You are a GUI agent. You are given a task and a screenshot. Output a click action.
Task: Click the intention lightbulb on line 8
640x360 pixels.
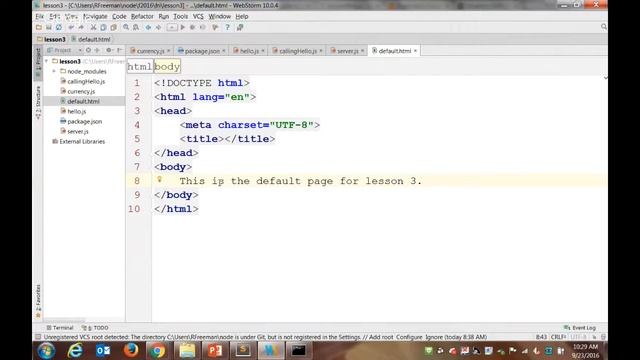pyautogui.click(x=160, y=180)
